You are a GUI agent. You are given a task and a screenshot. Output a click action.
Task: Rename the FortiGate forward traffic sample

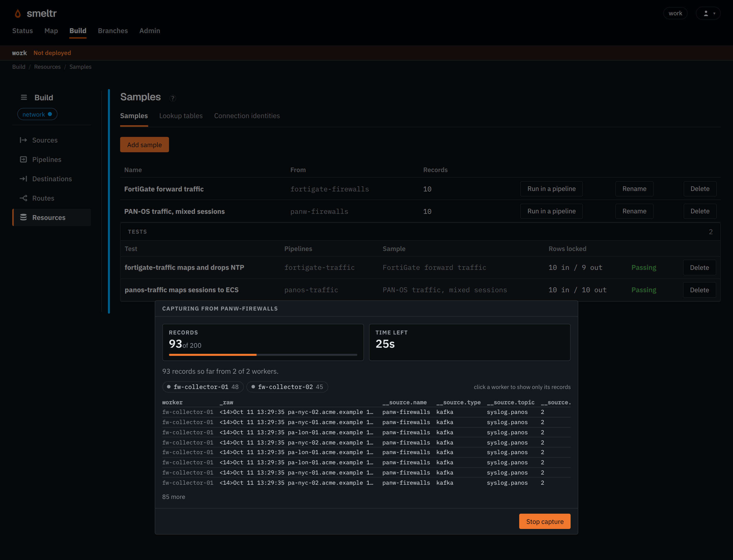pos(634,189)
